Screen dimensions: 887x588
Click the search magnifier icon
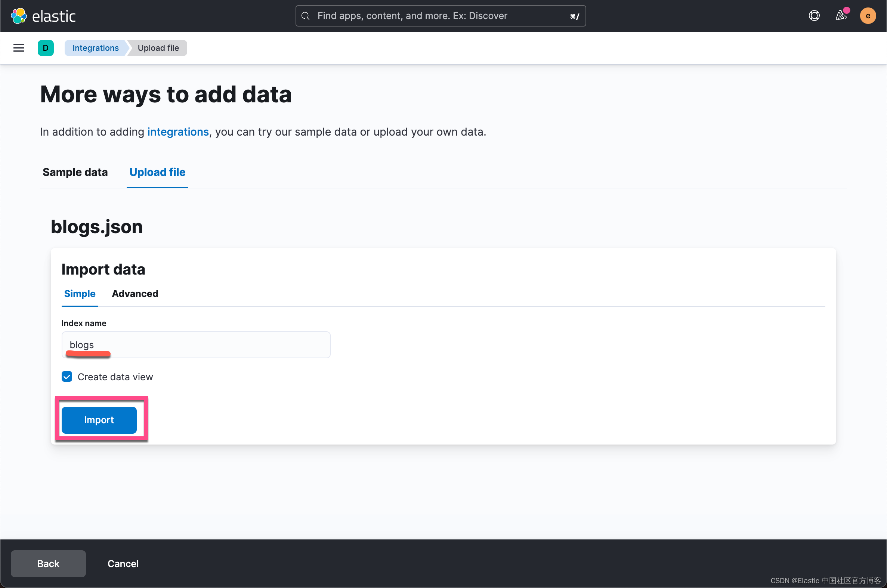coord(305,16)
